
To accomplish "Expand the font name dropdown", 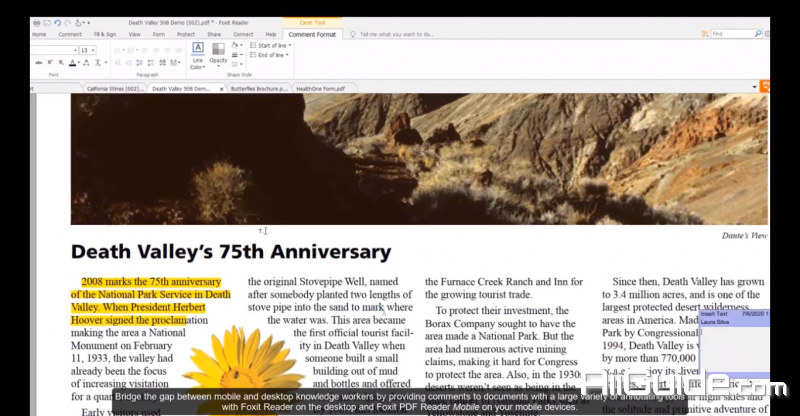I will pos(76,50).
